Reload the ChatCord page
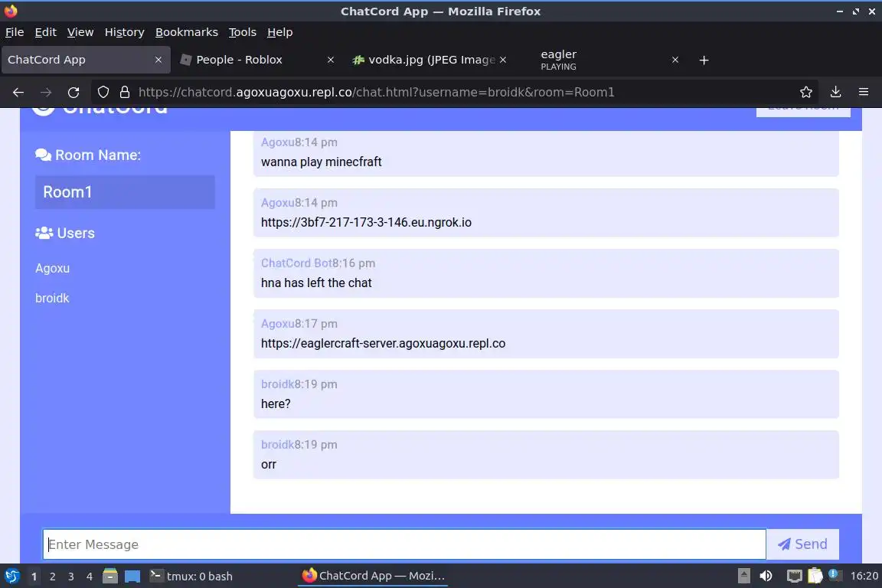Viewport: 882px width, 588px height. [x=73, y=93]
